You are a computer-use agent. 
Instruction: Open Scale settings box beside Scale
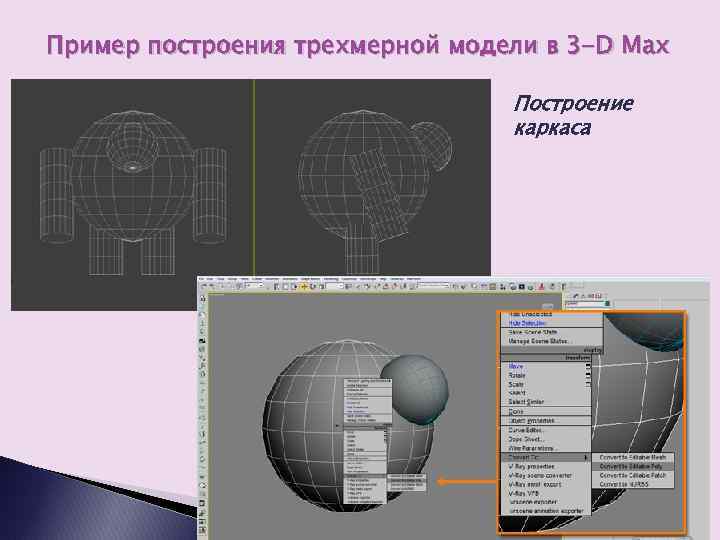[x=588, y=384]
